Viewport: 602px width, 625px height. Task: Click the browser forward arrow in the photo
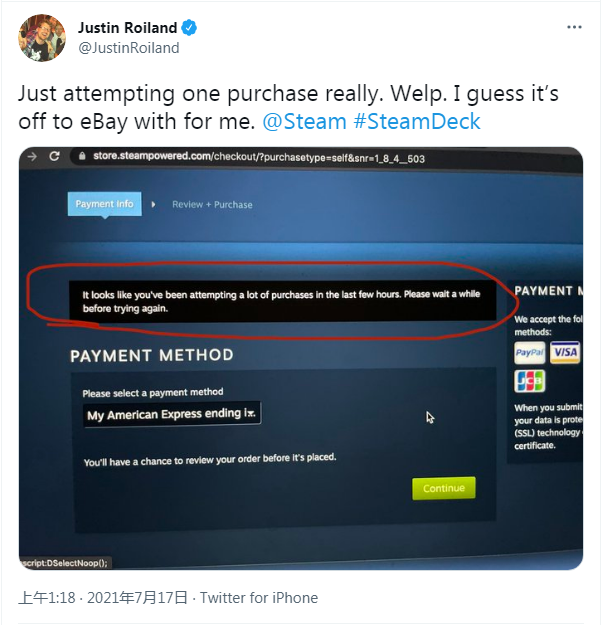[33, 156]
